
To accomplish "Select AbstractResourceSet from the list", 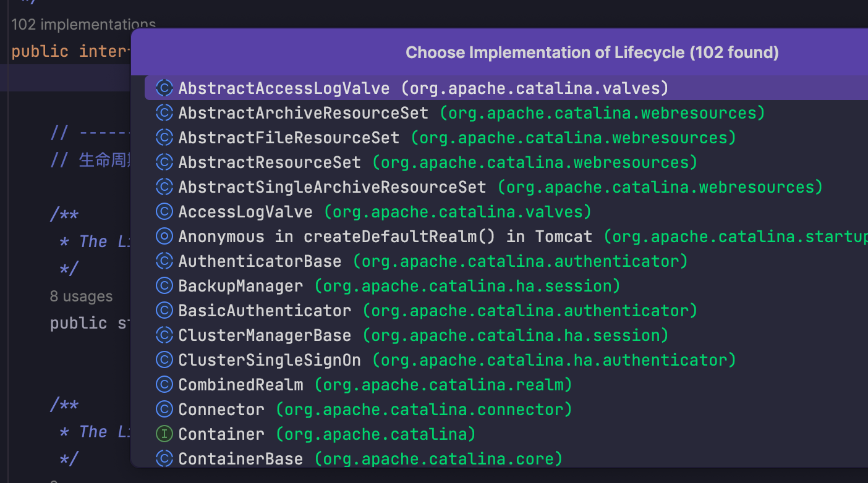I will [269, 162].
